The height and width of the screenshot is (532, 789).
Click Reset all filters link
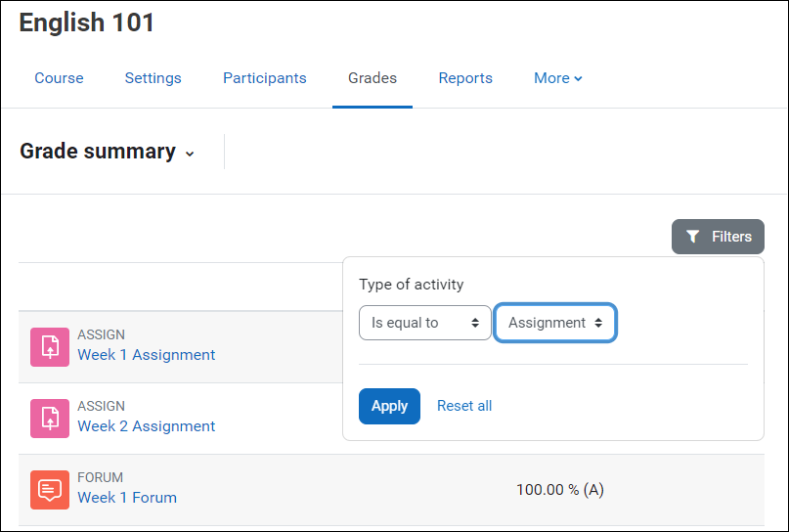464,406
